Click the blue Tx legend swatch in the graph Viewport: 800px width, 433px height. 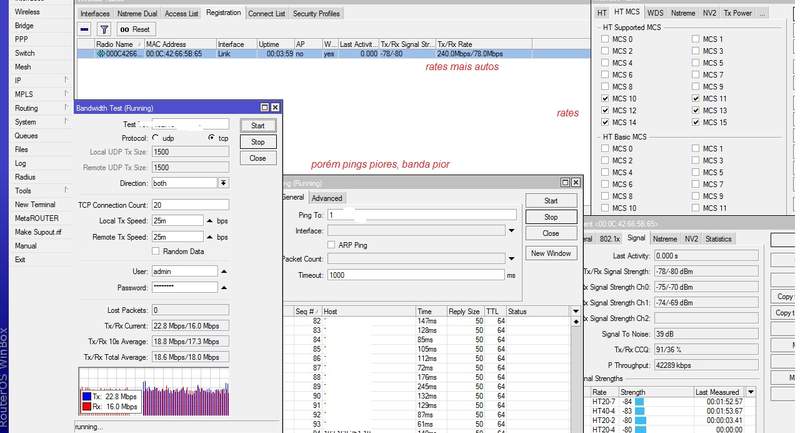click(x=88, y=397)
